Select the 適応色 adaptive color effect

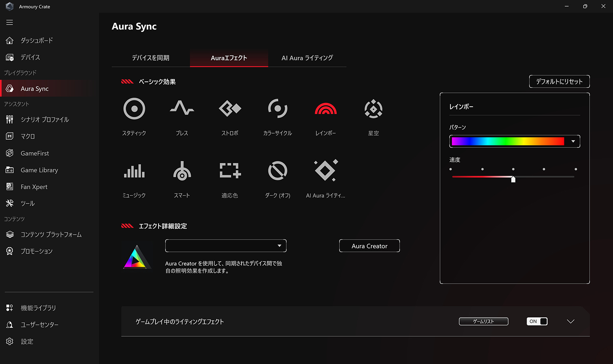[230, 171]
